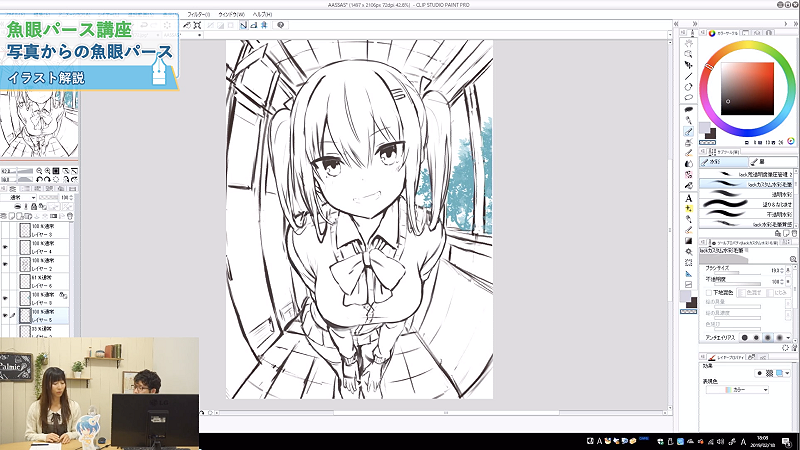The height and width of the screenshot is (450, 800).
Task: Select the Lasso selection tool
Action: tap(688, 97)
